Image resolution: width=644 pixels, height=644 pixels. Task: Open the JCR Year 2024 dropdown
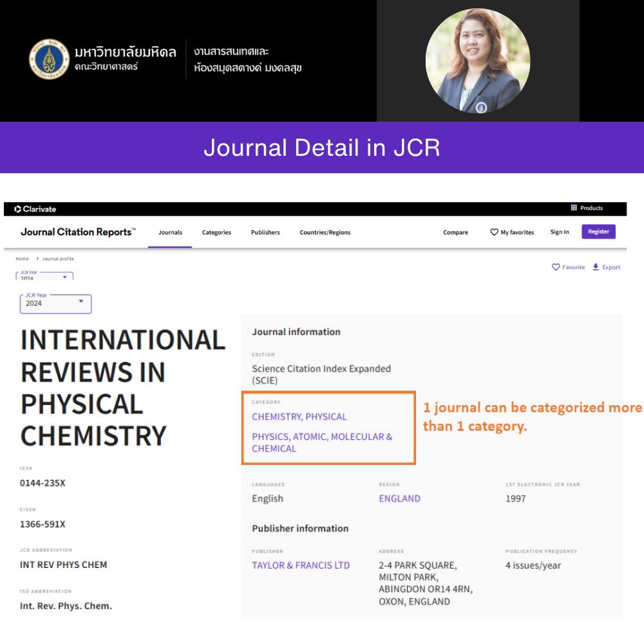coord(55,303)
